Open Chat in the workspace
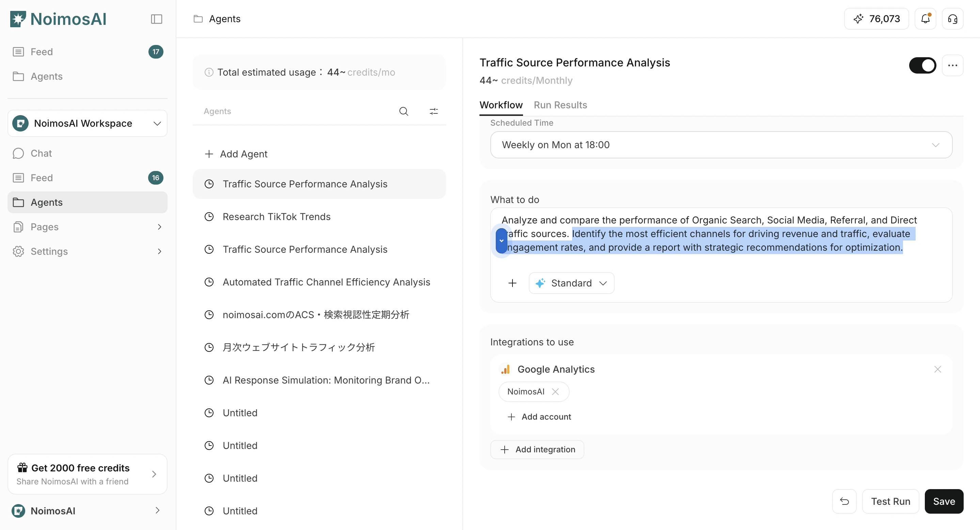This screenshot has height=530, width=980. [x=88, y=153]
